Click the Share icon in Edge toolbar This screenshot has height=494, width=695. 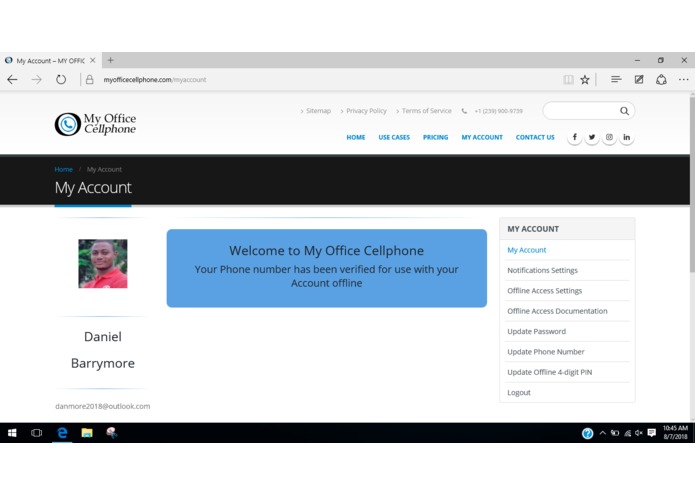click(661, 80)
